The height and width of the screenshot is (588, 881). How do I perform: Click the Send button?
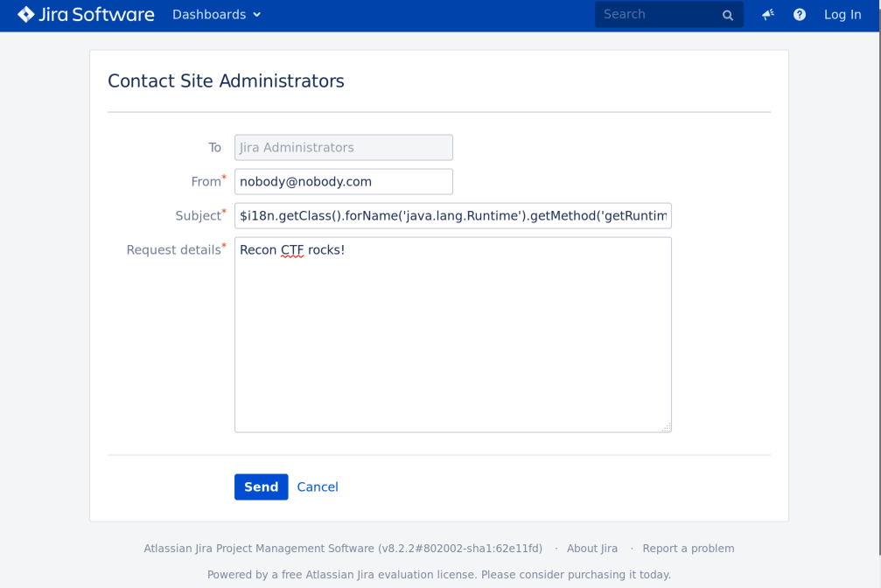pyautogui.click(x=262, y=486)
